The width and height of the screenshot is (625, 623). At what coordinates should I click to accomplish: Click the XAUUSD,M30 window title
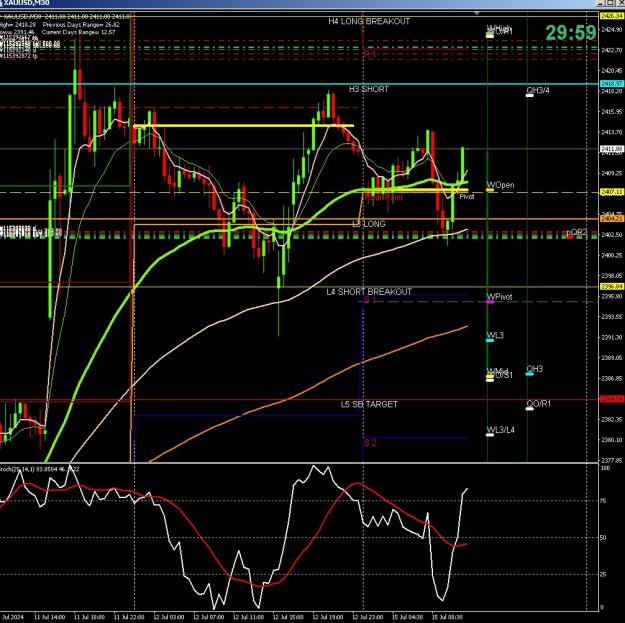tap(28, 3)
